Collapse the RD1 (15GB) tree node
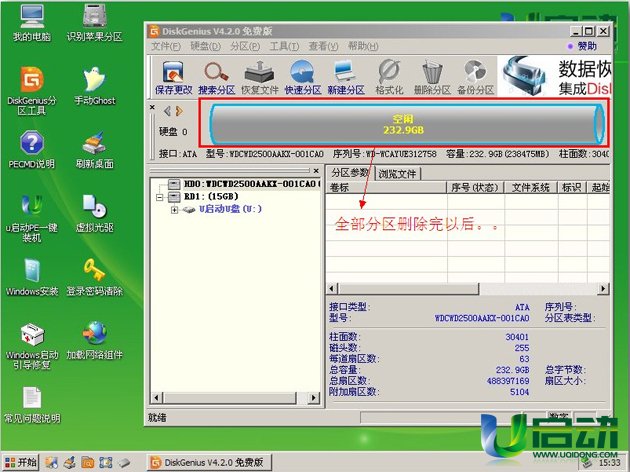 coord(160,197)
